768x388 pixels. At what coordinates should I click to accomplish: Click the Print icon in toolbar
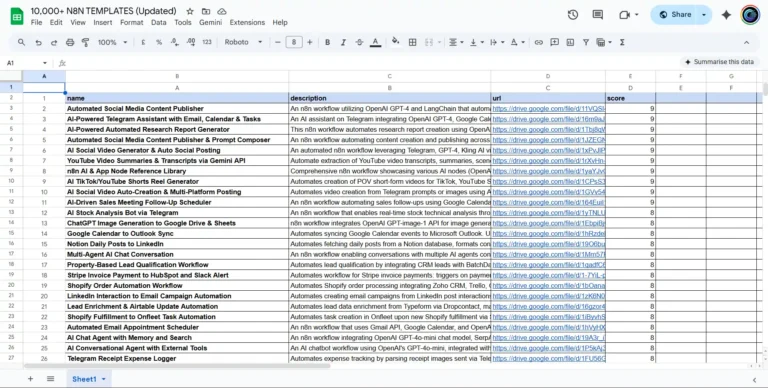(70, 43)
